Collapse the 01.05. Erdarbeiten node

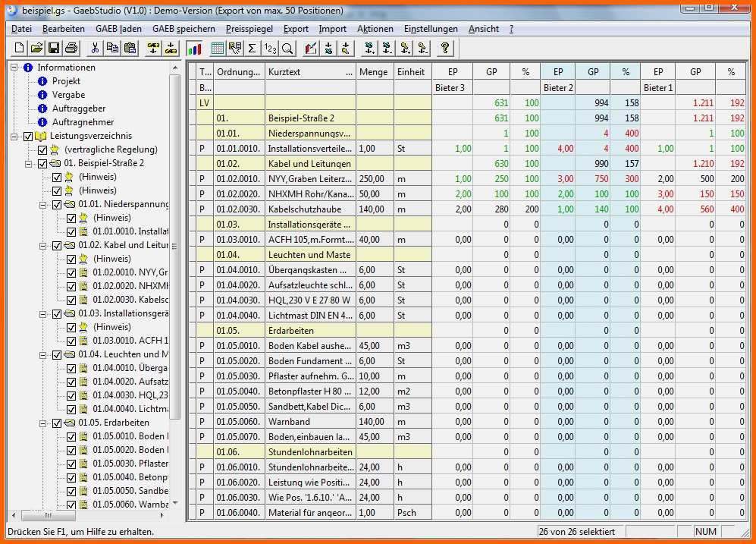pos(43,423)
